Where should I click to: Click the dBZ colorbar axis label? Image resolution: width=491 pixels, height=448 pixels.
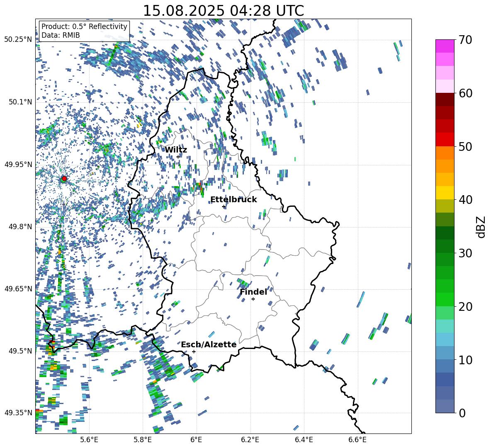481,227
